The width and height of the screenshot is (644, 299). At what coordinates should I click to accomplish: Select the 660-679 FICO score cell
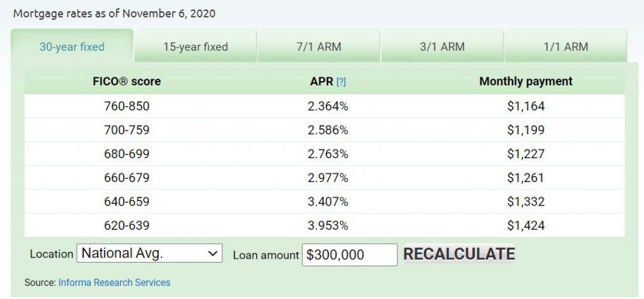point(127,178)
